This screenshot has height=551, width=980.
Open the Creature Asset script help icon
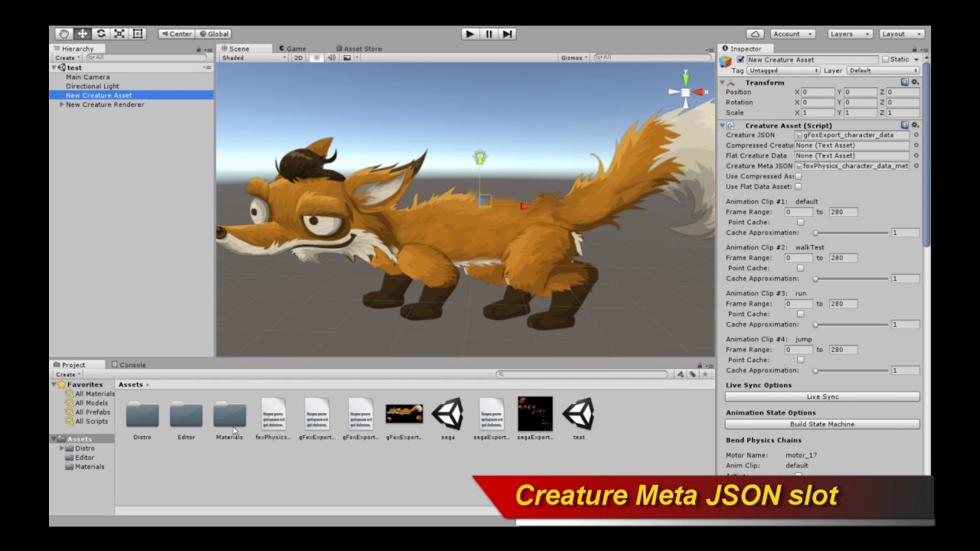905,125
